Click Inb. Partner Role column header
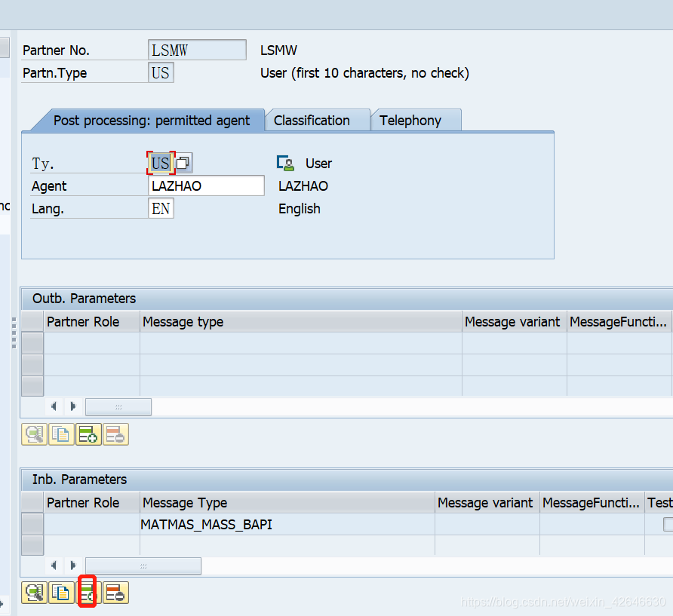Screen dimensions: 673x616 [x=92, y=503]
